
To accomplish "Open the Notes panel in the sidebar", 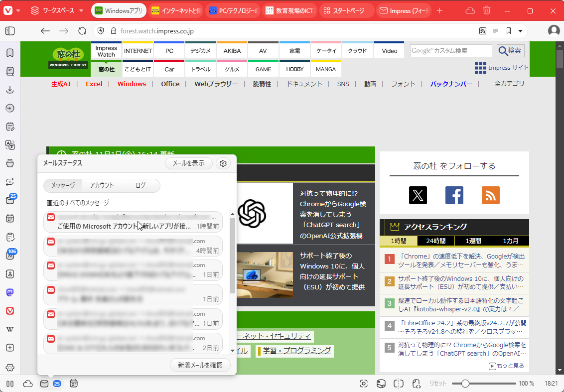I will (10, 127).
